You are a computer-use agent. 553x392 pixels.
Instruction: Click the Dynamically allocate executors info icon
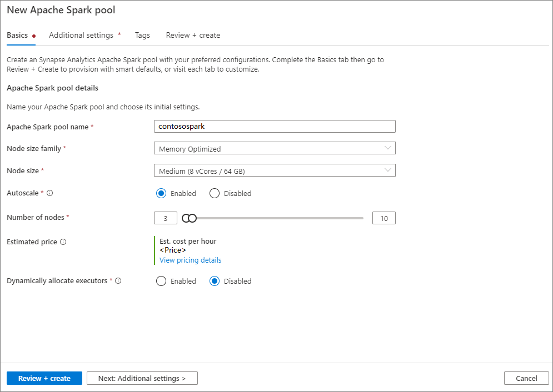[x=118, y=280]
